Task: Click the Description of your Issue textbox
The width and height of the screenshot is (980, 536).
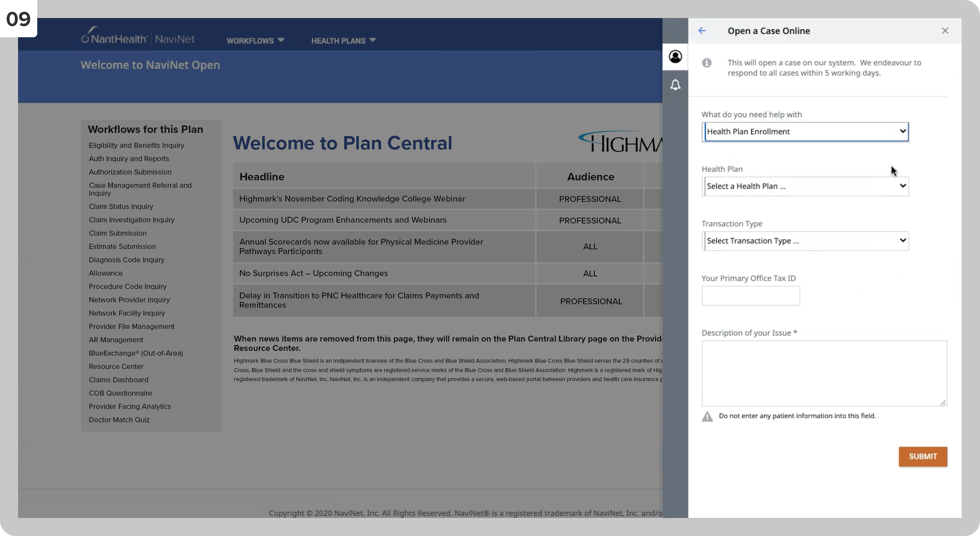Action: click(824, 373)
